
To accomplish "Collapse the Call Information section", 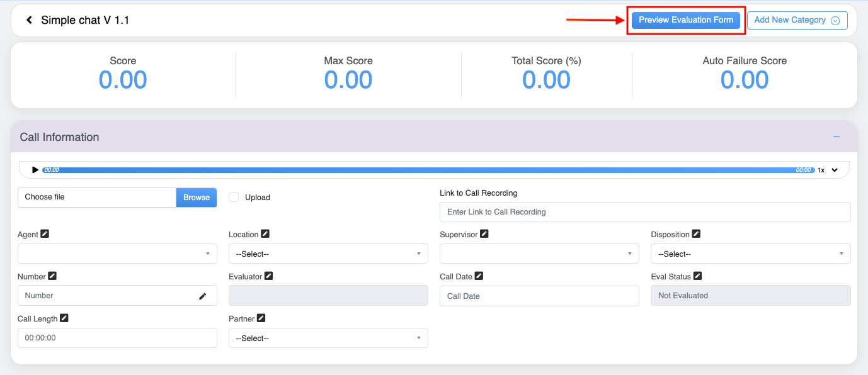I will [837, 137].
